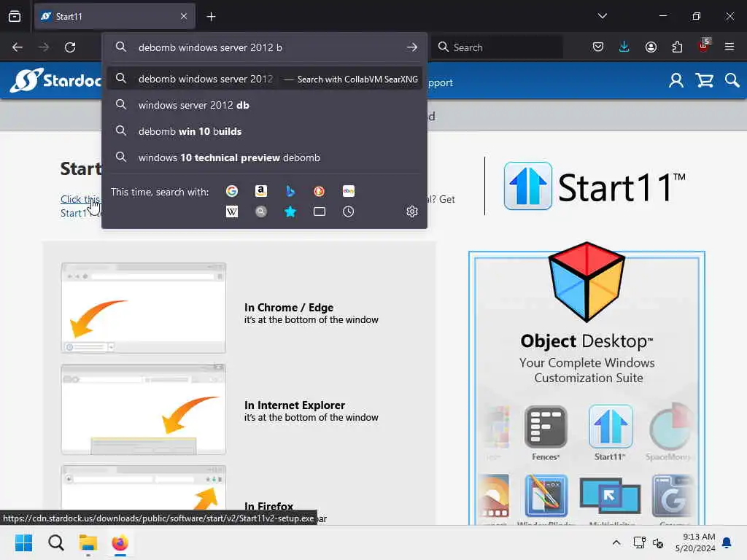Click the Go arrow in the address bar
This screenshot has height=560, width=747.
coord(412,47)
